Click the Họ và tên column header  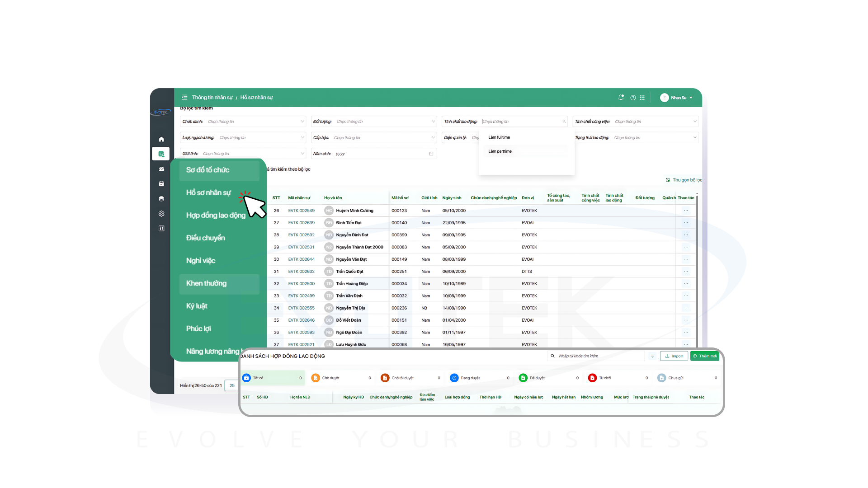pos(333,198)
